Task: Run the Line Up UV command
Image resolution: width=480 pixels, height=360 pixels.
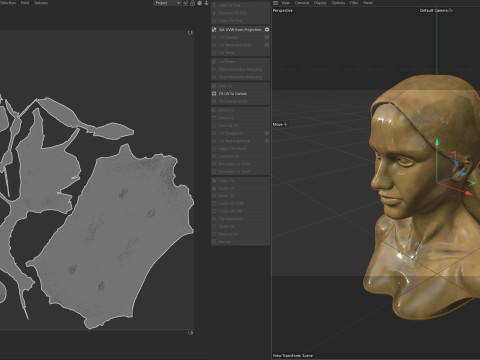Action: tap(241, 126)
